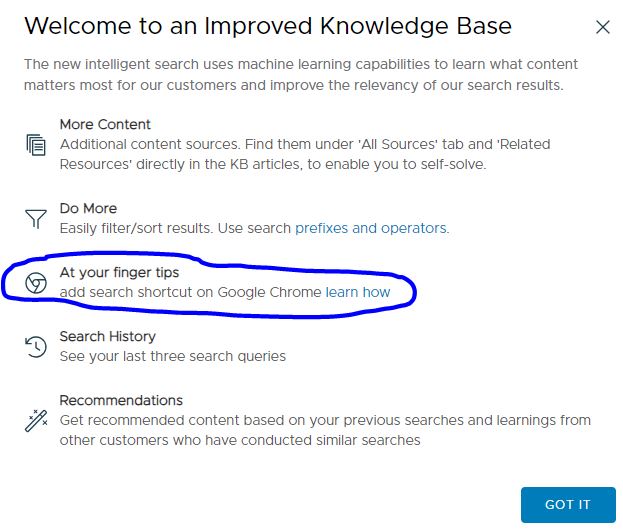
Task: Open the 'learn how' link
Action: [x=358, y=292]
